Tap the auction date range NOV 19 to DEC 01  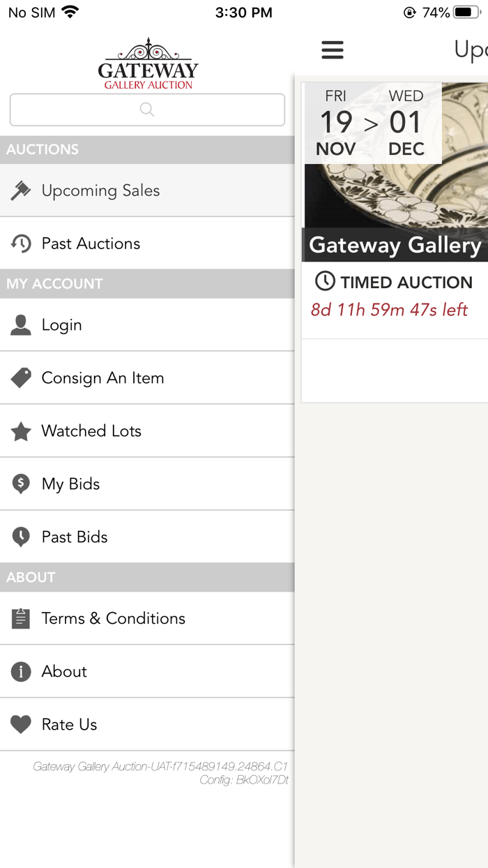(x=373, y=123)
